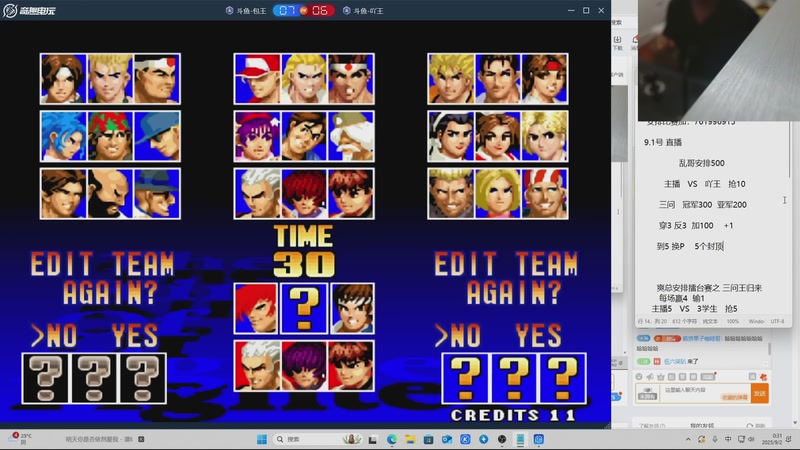Pick Mai portrait in right grid center
The width and height of the screenshot is (800, 450).
click(x=498, y=136)
